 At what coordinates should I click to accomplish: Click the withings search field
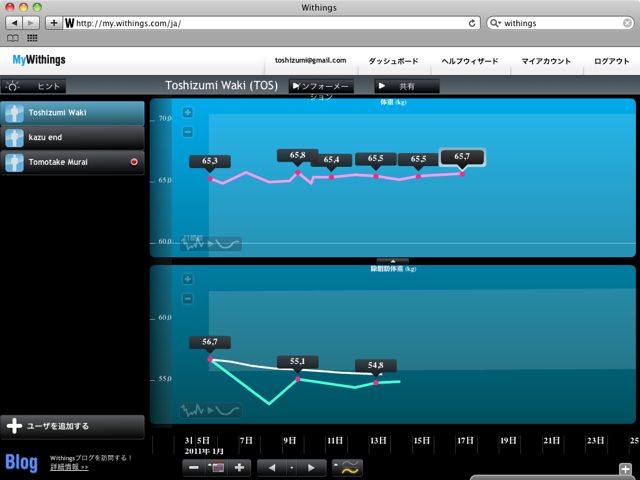[560, 23]
